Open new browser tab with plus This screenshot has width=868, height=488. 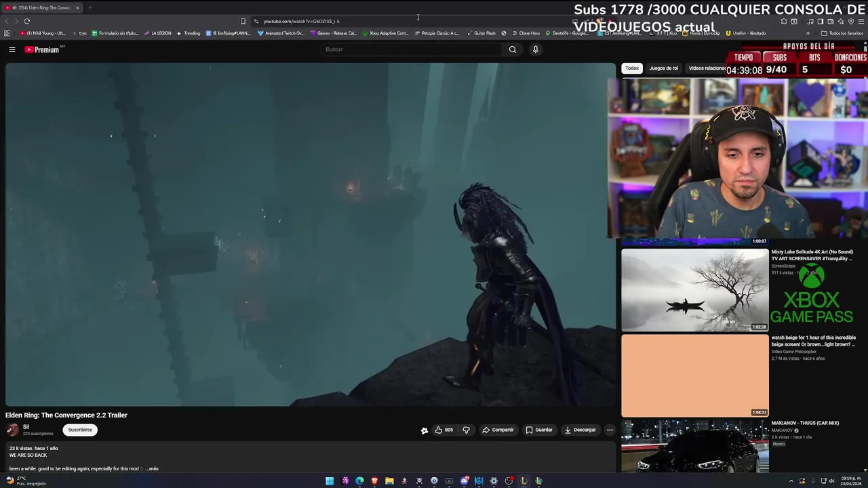coord(90,7)
